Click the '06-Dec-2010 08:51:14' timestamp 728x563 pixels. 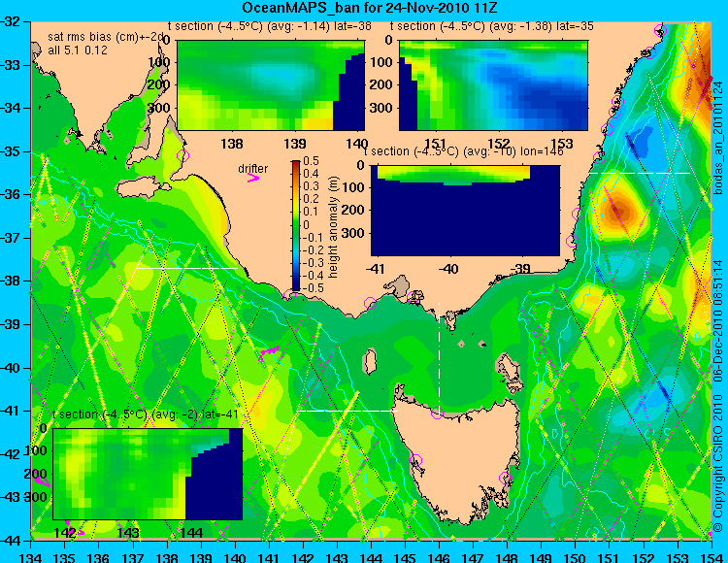pyautogui.click(x=718, y=320)
